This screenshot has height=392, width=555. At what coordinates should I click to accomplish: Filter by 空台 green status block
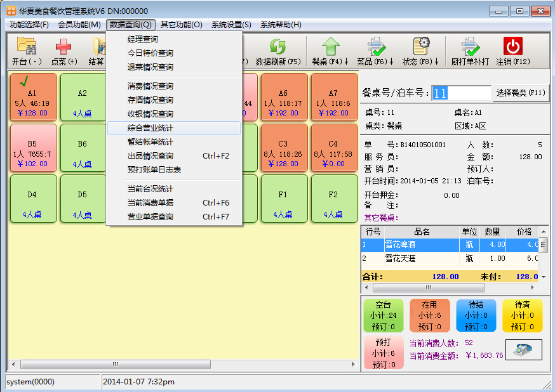point(383,316)
